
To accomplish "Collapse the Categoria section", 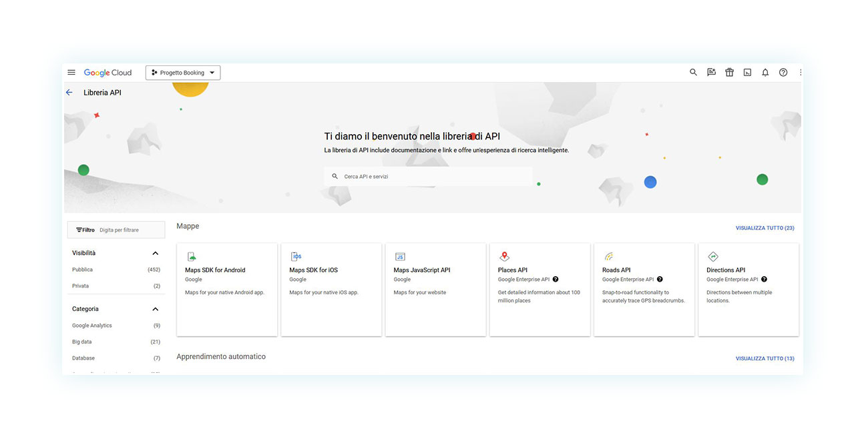I will click(x=156, y=310).
